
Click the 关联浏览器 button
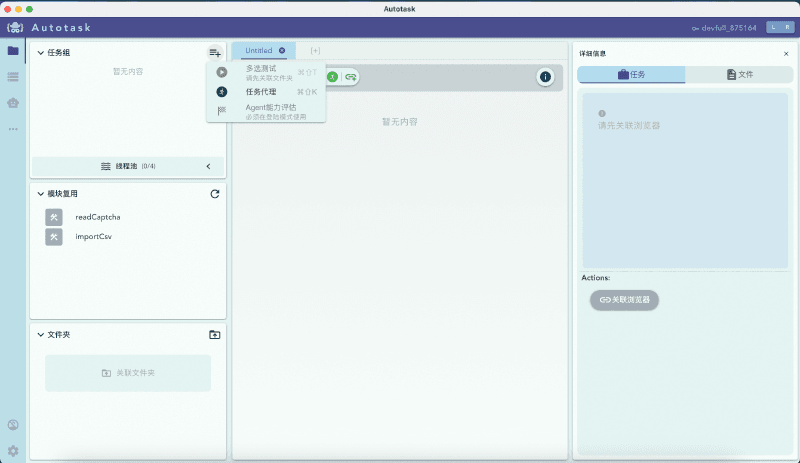tap(625, 300)
